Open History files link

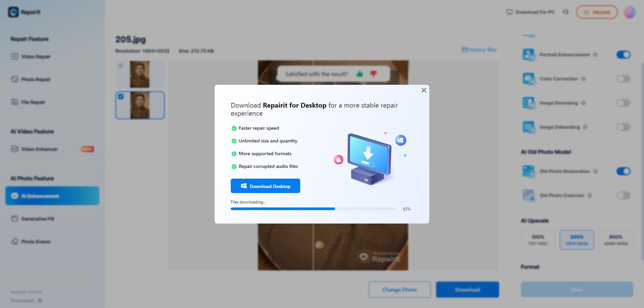pyautogui.click(x=479, y=50)
